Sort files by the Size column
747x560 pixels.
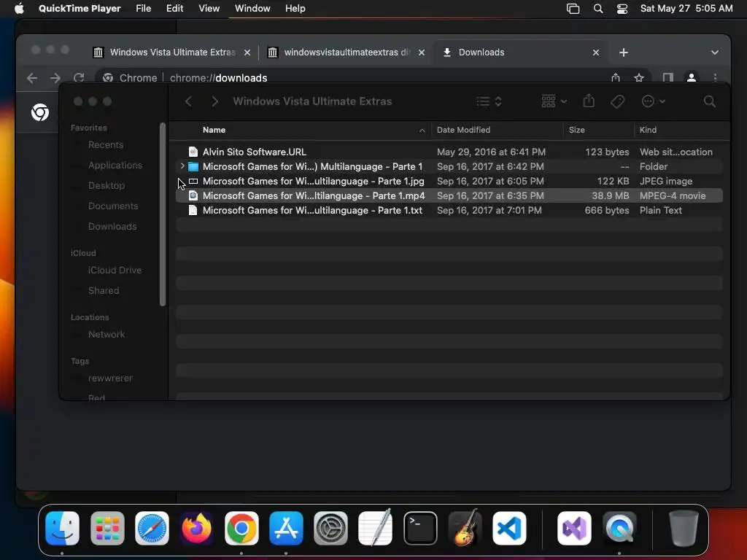pyautogui.click(x=598, y=130)
